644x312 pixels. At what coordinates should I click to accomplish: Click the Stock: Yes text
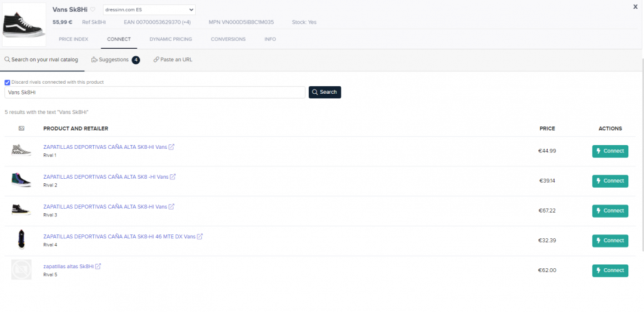click(304, 22)
